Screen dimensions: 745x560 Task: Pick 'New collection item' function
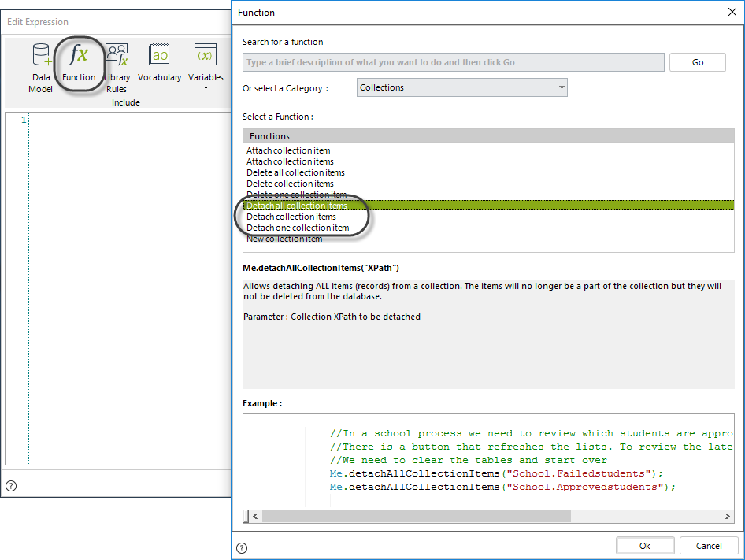tap(284, 239)
